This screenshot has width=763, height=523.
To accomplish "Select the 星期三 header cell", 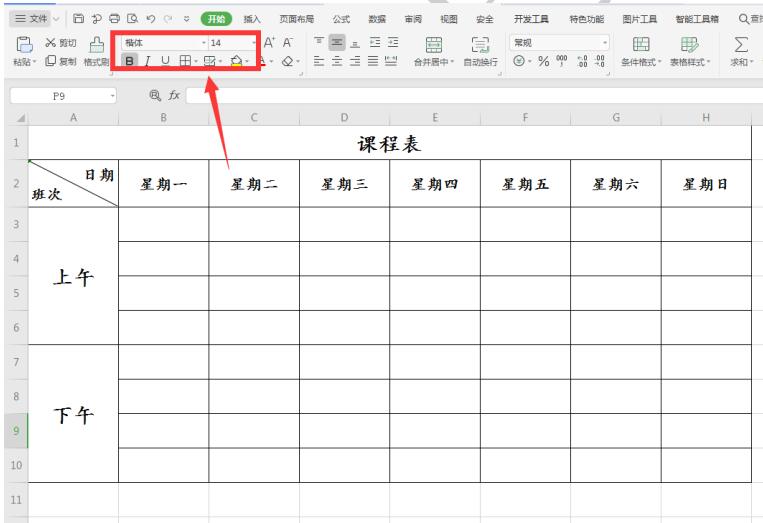I will click(x=344, y=183).
